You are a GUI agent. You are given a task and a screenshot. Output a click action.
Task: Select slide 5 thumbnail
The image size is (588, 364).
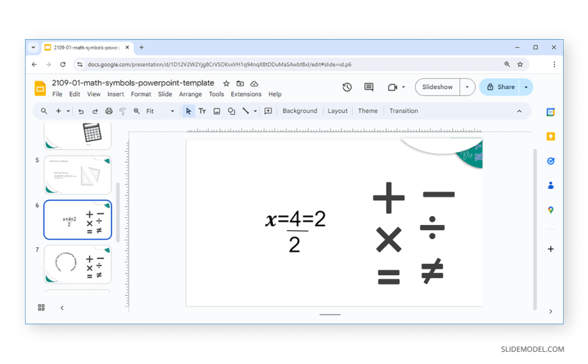pos(78,175)
